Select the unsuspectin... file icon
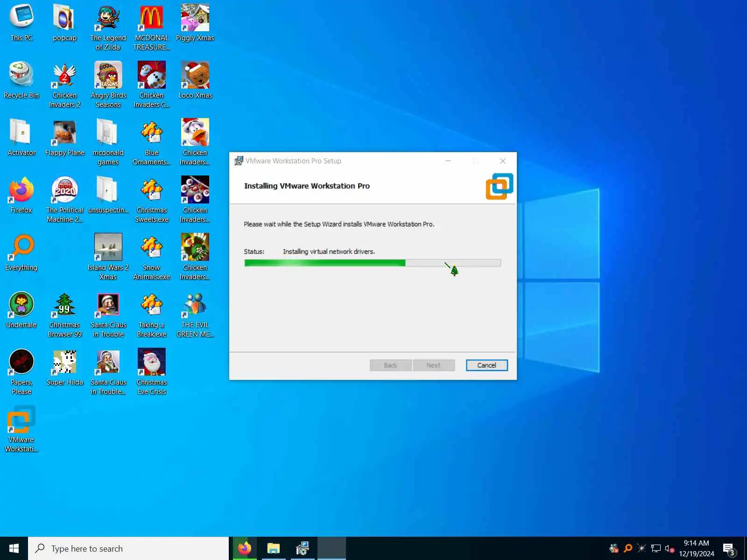This screenshot has width=747, height=560. click(x=108, y=195)
